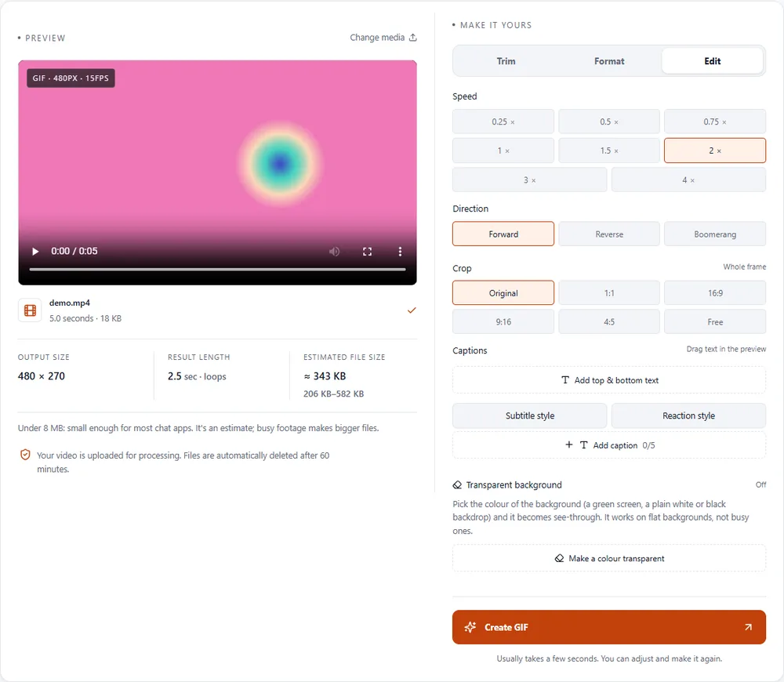Play the demo video preview
This screenshot has height=682, width=784.
pyautogui.click(x=35, y=252)
